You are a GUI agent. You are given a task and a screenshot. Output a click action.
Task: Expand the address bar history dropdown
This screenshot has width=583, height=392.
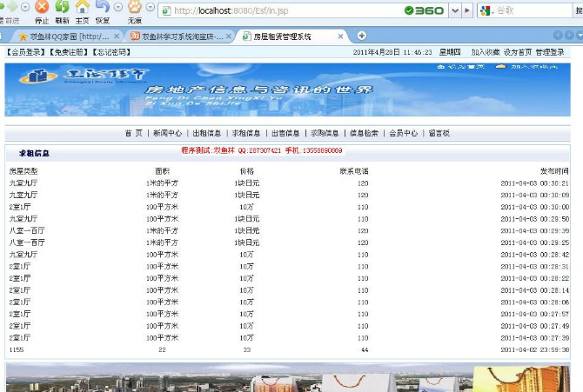pyautogui.click(x=455, y=10)
